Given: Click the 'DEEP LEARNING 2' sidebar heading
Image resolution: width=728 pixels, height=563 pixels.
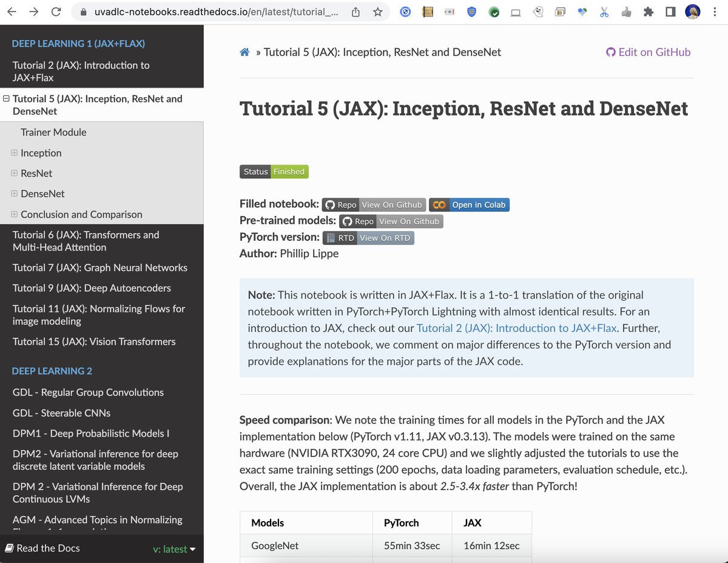Looking at the screenshot, I should pyautogui.click(x=52, y=371).
